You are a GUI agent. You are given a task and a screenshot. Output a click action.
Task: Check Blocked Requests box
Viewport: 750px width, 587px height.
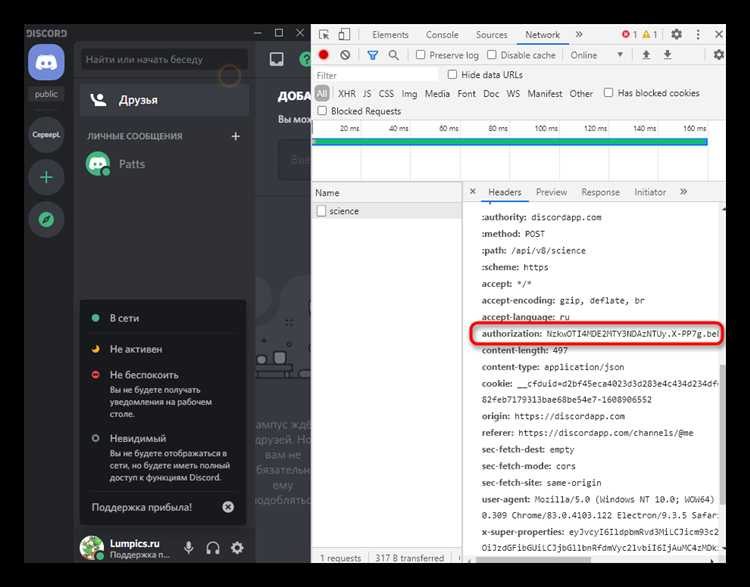(x=322, y=111)
